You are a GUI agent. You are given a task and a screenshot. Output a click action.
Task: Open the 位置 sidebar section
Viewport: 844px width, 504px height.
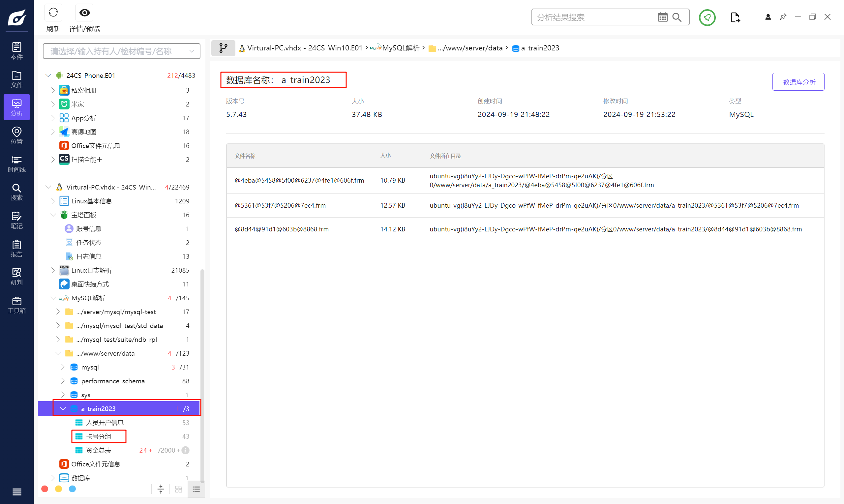coord(16,135)
